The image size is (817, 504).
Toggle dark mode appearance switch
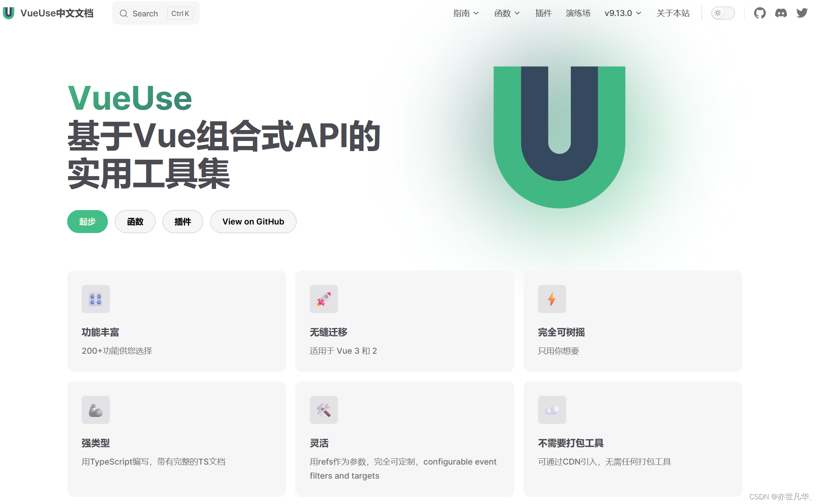723,13
